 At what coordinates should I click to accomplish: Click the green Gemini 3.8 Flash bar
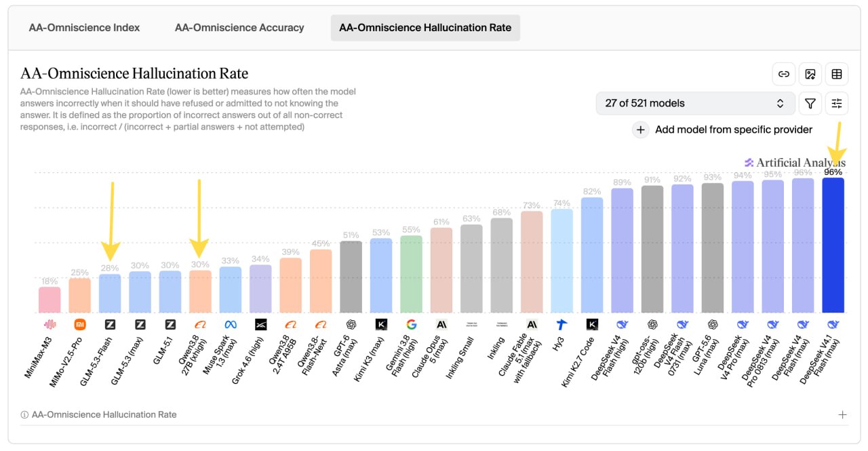coord(411,274)
